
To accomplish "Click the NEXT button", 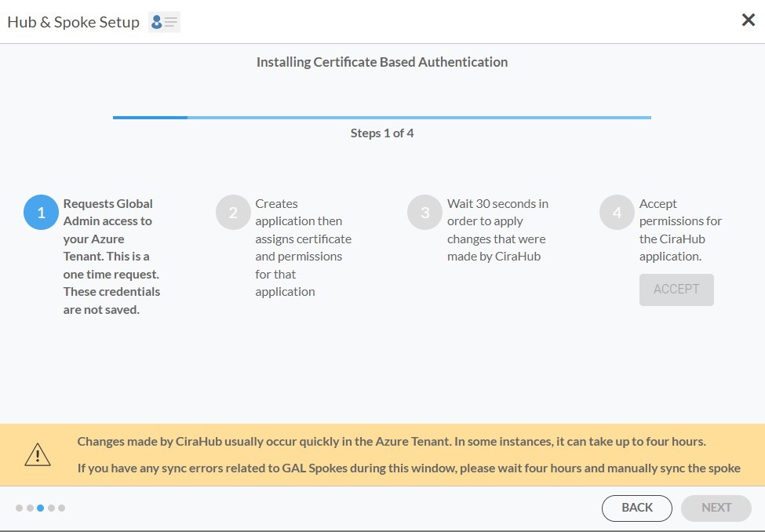I will [716, 508].
